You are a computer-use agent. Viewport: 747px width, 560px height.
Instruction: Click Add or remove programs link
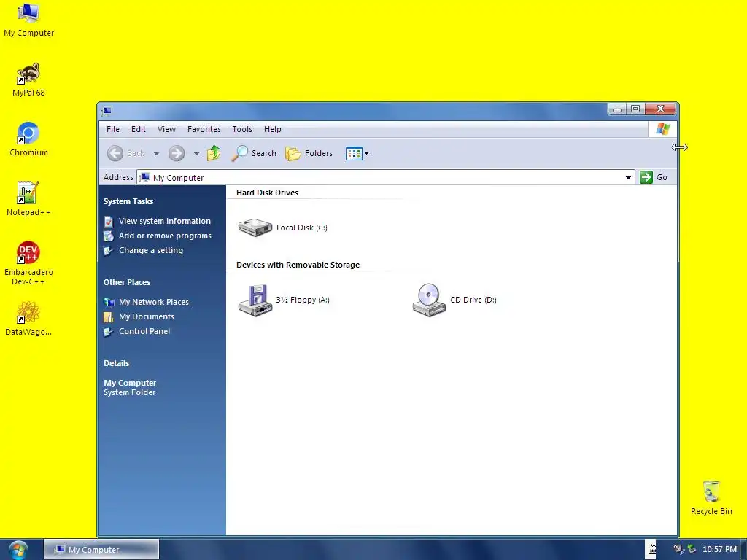(158, 236)
